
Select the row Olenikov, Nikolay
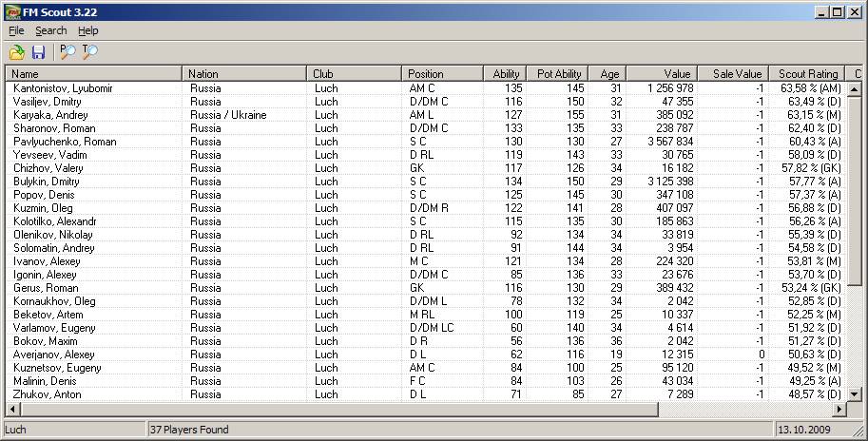(x=426, y=234)
